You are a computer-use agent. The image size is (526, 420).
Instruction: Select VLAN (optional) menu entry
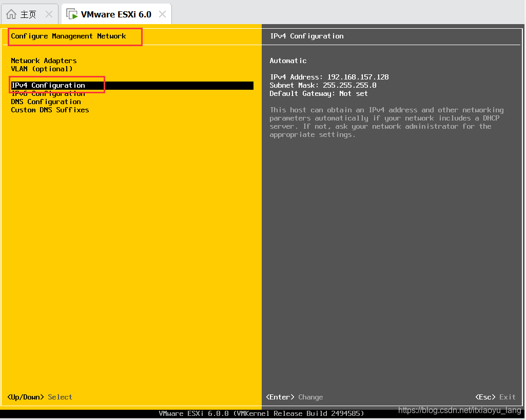coord(42,69)
